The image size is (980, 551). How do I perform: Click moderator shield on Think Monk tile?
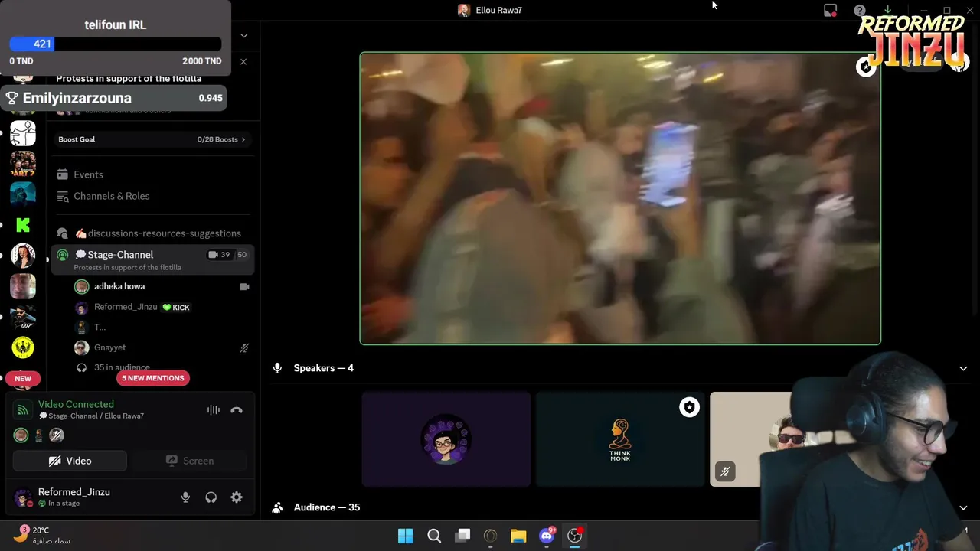(689, 408)
